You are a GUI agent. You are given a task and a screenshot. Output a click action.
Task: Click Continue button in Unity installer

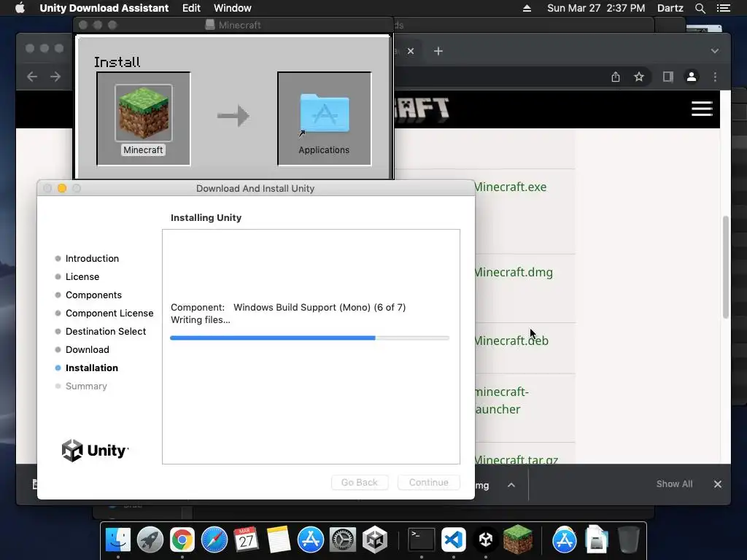[429, 483]
